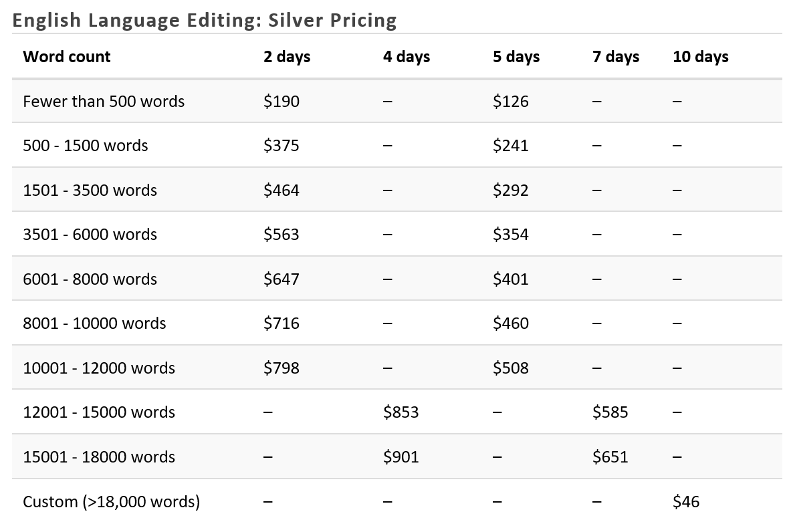Image resolution: width=785 pixels, height=532 pixels.
Task: Click the '6001 - 8000 words' row label
Action: coord(90,279)
